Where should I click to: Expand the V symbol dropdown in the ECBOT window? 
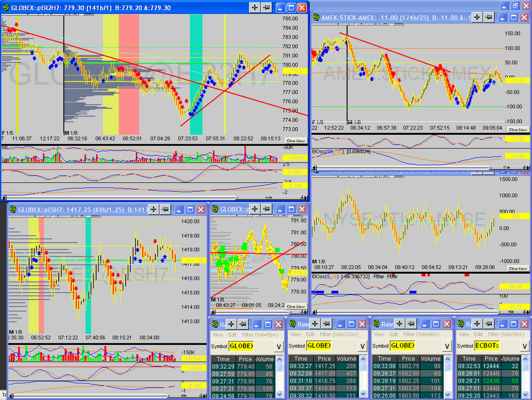pyautogui.click(x=524, y=346)
